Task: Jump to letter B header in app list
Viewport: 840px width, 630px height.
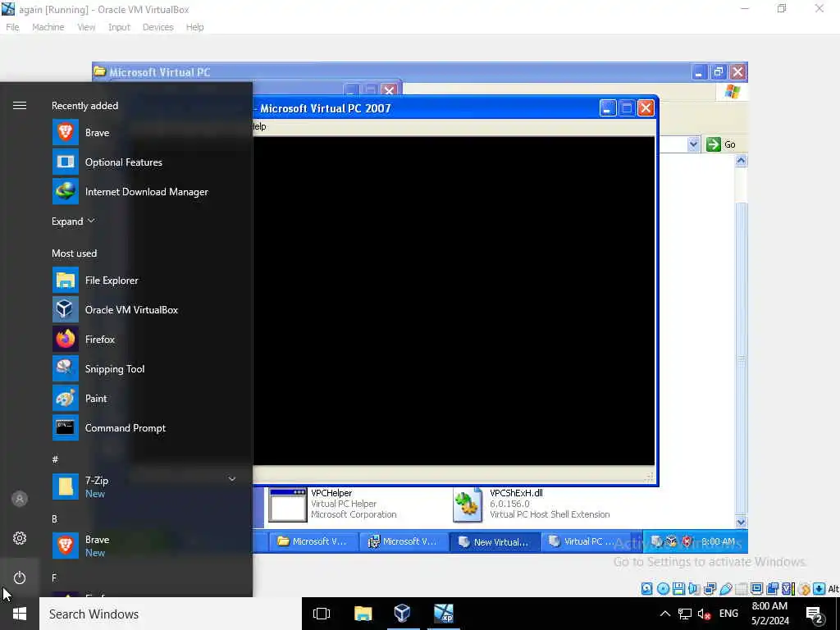Action: click(x=54, y=518)
